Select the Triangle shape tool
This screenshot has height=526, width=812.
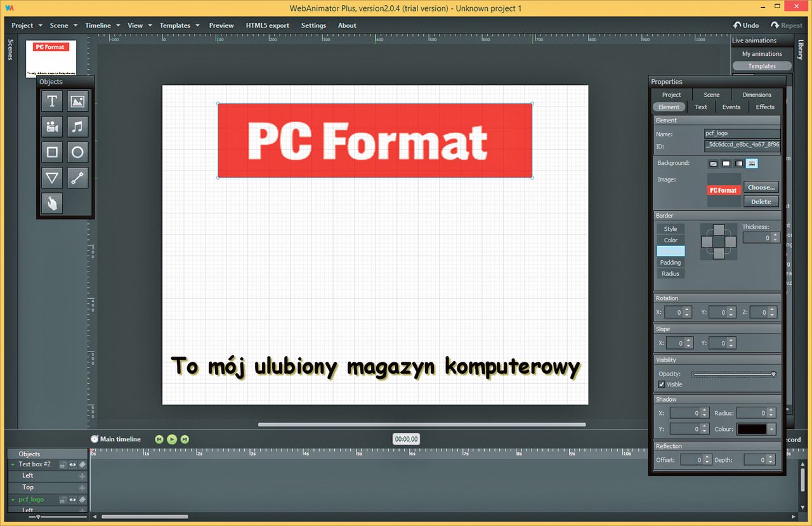click(52, 178)
